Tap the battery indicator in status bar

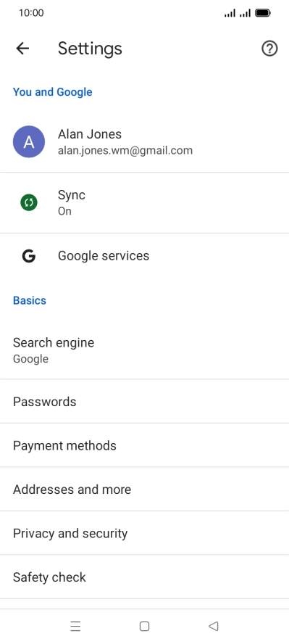pyautogui.click(x=262, y=13)
